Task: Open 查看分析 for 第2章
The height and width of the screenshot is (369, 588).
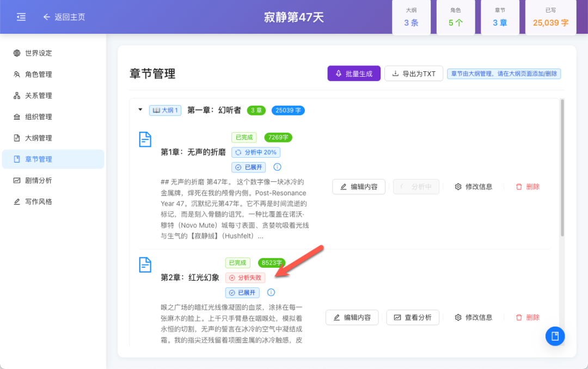Action: [x=413, y=317]
